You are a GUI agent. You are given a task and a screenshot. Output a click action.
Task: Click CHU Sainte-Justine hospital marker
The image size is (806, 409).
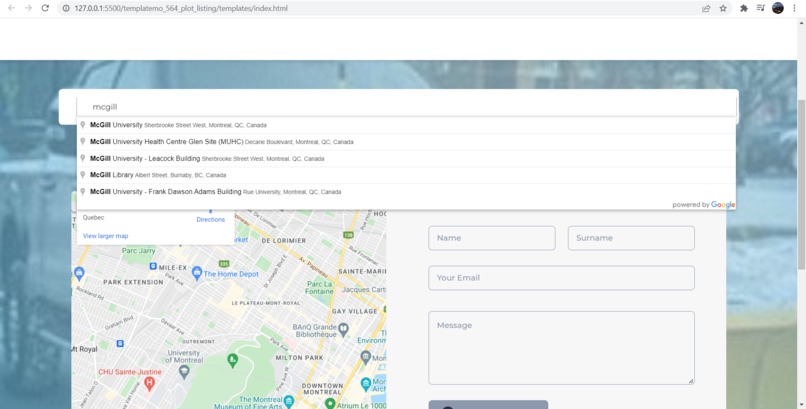[150, 383]
